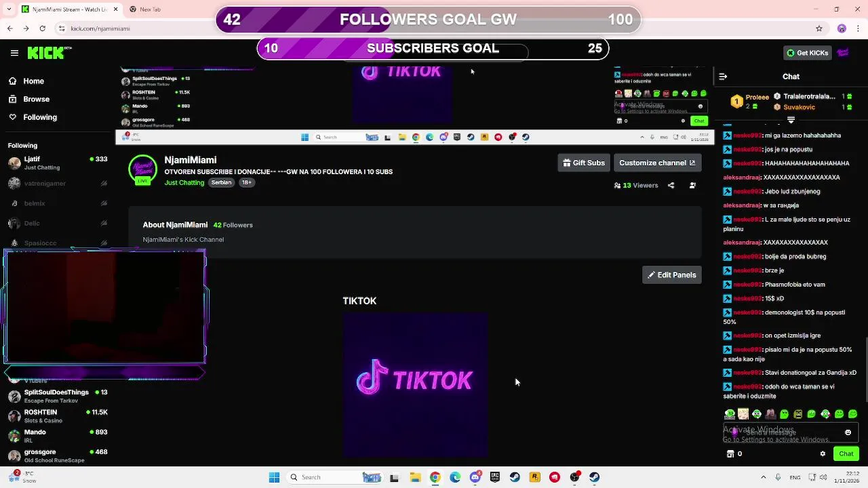Screen dimensions: 868x488
Task: Collapse the chat panel arrow
Action: (x=723, y=77)
